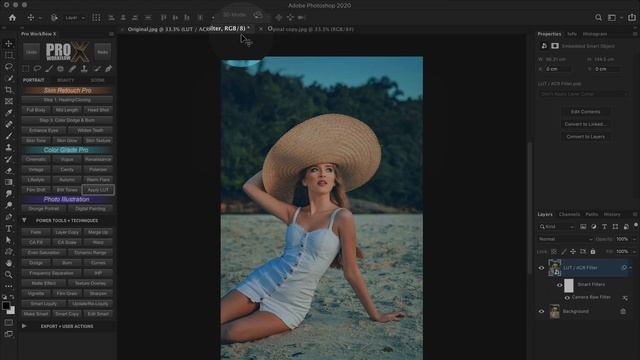Image resolution: width=640 pixels, height=360 pixels.
Task: Open the Opacity 100% dropdown arrow
Action: click(x=635, y=239)
